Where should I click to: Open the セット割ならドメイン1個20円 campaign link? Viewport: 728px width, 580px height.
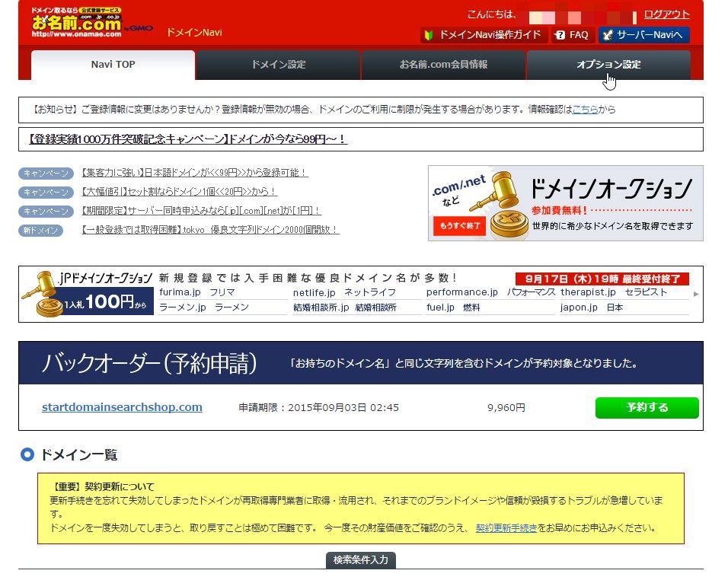[179, 192]
